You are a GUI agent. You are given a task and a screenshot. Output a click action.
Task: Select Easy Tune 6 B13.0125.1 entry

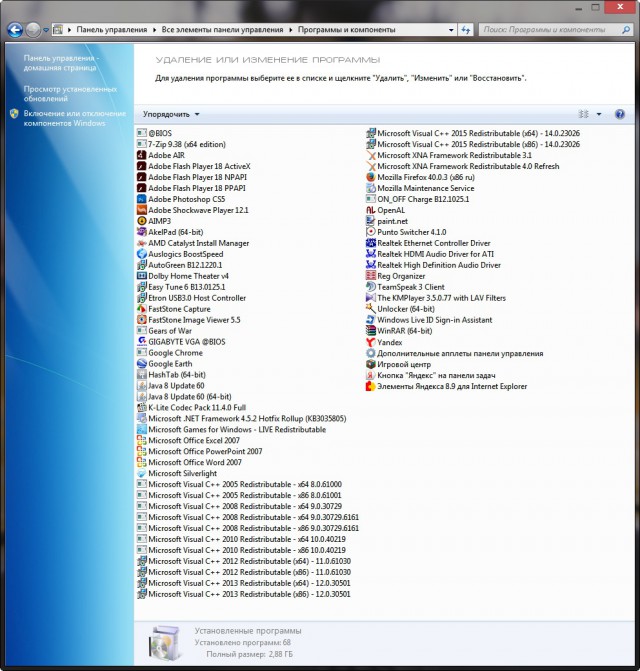181,287
